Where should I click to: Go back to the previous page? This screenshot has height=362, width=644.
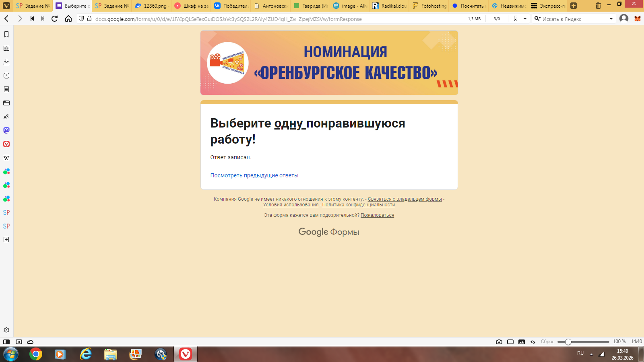pyautogui.click(x=6, y=19)
